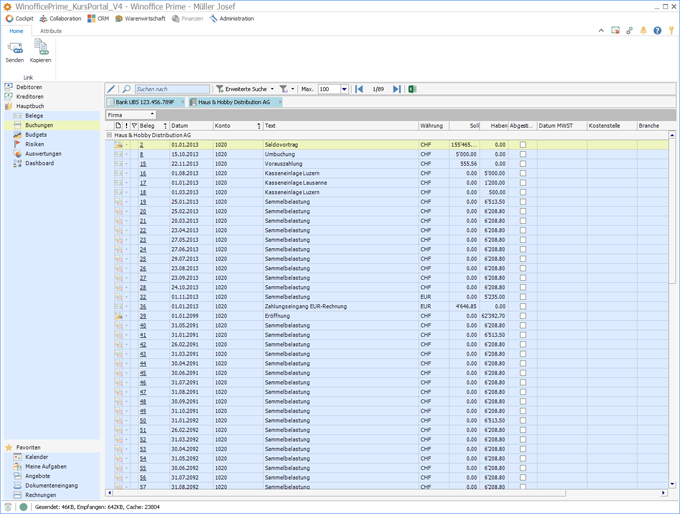Open the Warenwirtschaft module
680x514 pixels.
pyautogui.click(x=140, y=19)
